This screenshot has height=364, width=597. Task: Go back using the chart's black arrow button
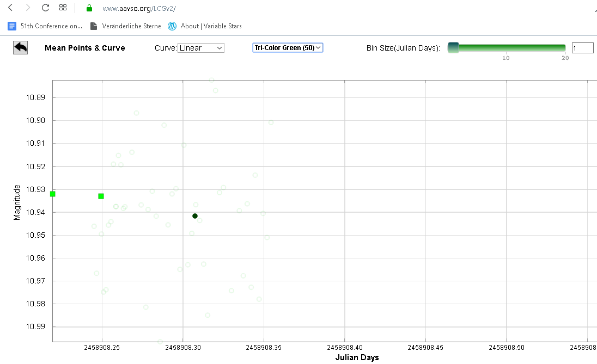(21, 47)
